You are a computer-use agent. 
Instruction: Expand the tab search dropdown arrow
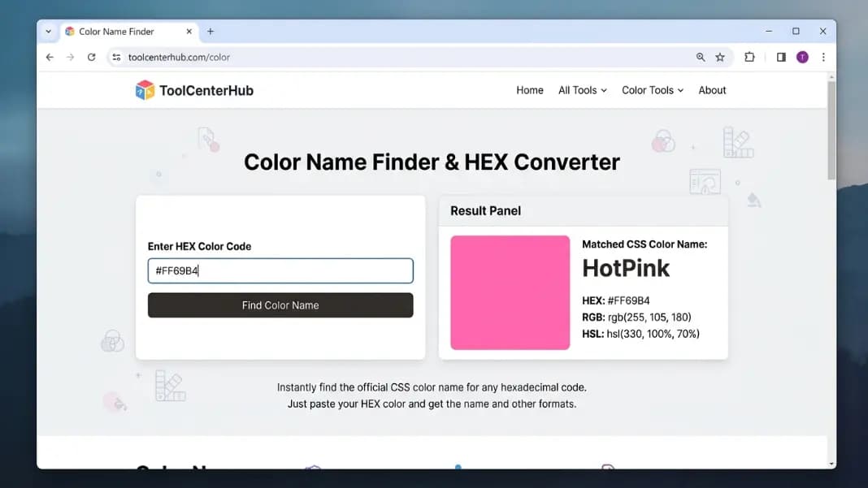coord(49,32)
